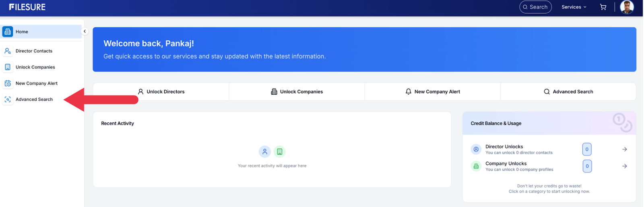Click the Unlock Companies sidebar icon
Viewport: 644px width, 207px height.
(x=8, y=67)
